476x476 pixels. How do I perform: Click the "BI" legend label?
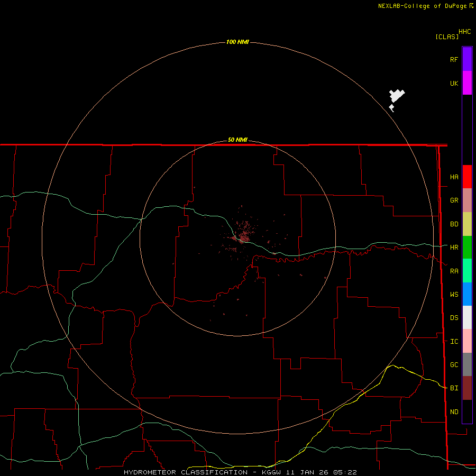(x=454, y=388)
